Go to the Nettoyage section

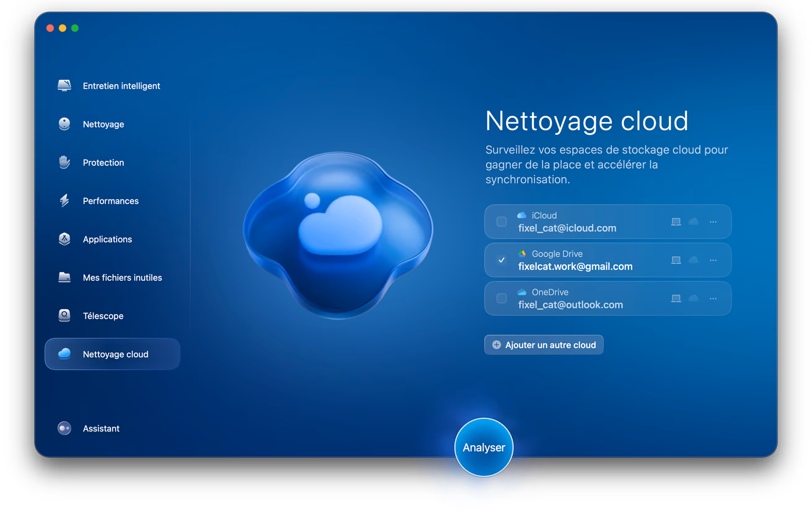112,124
